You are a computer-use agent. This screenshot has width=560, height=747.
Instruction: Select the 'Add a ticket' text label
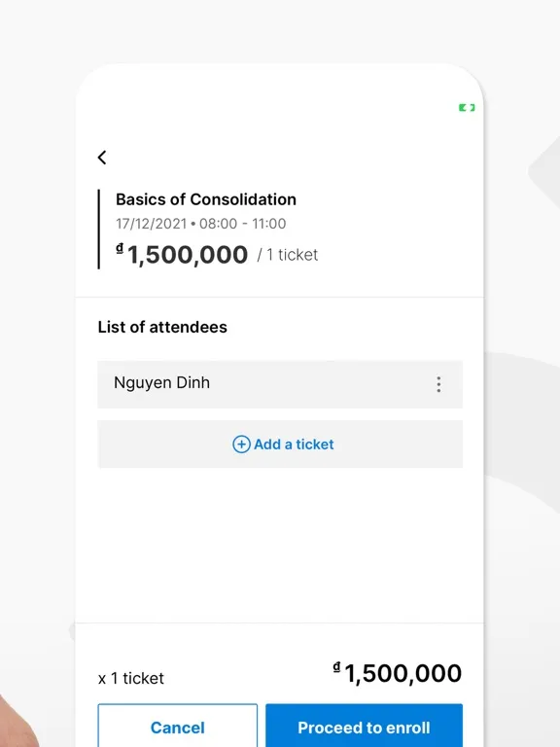point(294,444)
